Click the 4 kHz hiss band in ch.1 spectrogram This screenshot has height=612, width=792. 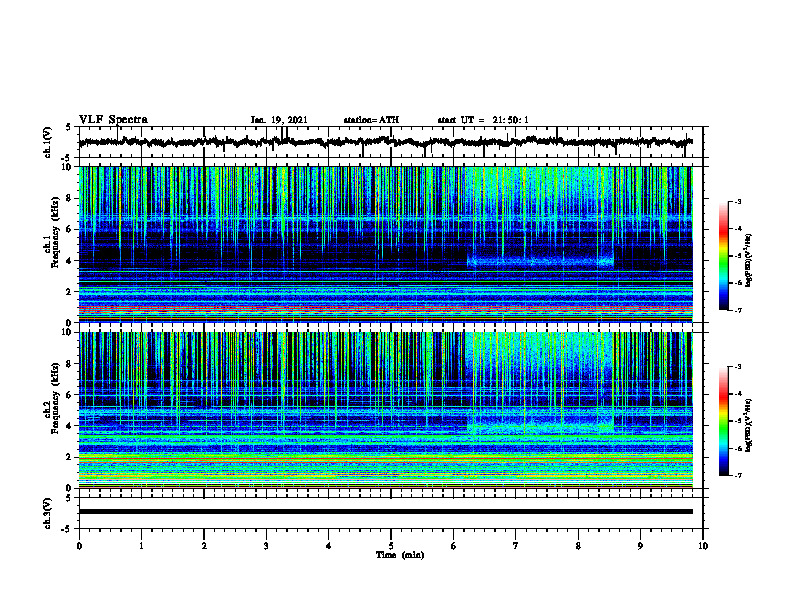(x=540, y=262)
